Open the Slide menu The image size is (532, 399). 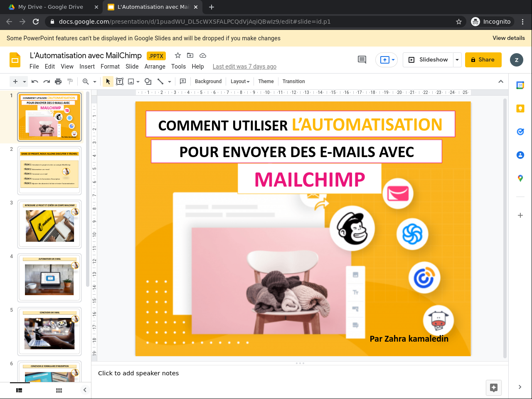coord(132,66)
